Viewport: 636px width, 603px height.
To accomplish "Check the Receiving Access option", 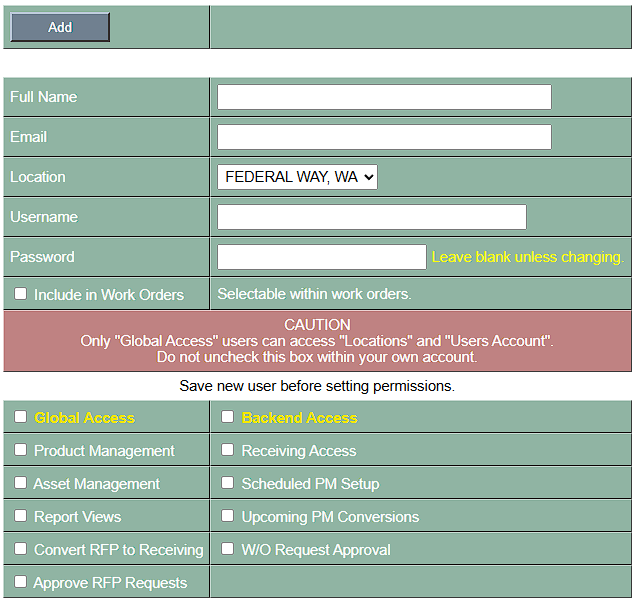I will tap(228, 450).
